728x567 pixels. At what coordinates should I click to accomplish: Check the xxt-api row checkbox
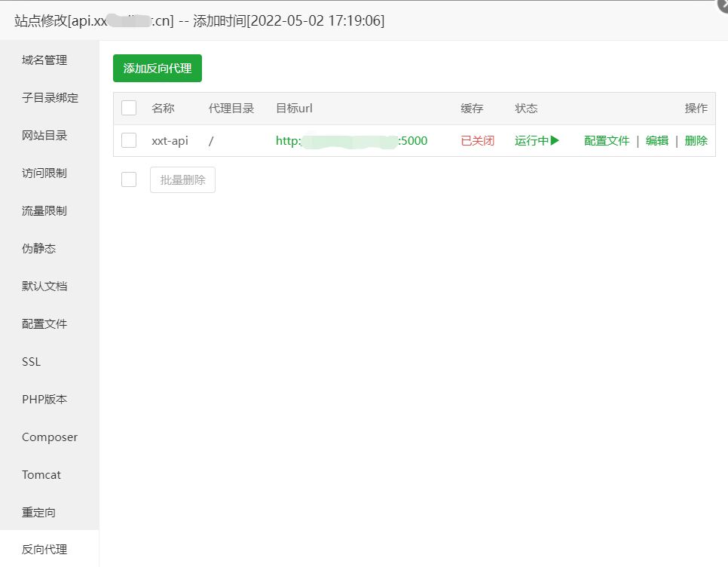[x=129, y=140]
